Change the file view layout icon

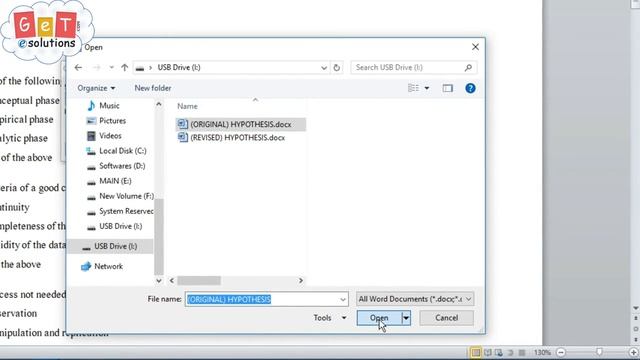point(413,88)
